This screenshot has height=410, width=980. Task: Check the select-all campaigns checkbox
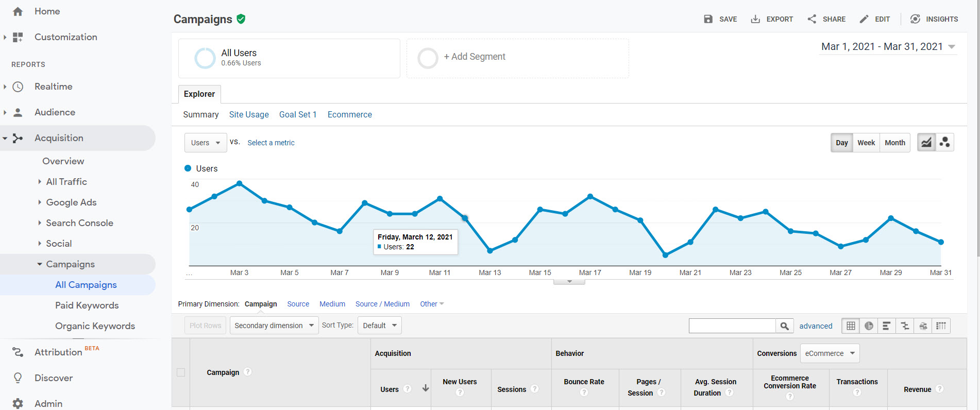181,372
